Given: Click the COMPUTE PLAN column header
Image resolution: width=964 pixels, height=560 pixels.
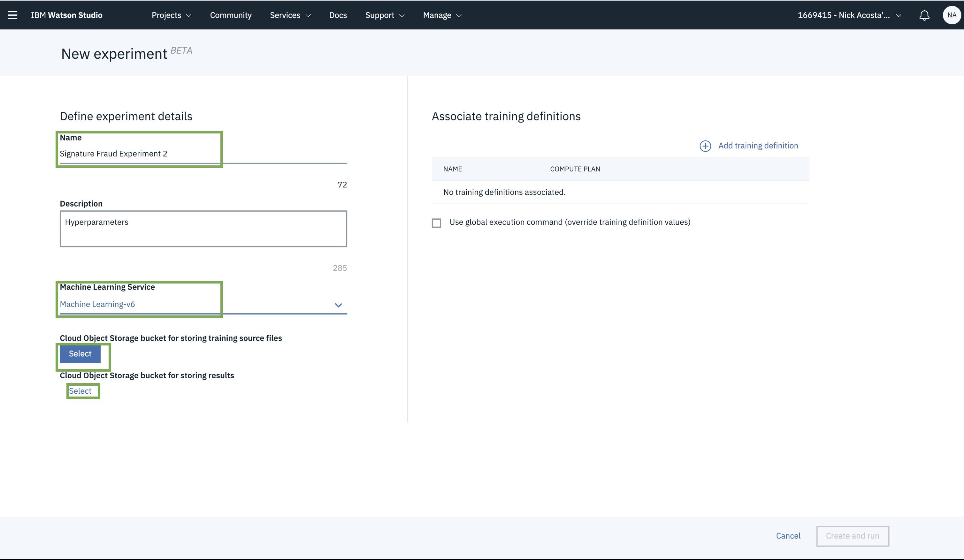Looking at the screenshot, I should tap(575, 169).
